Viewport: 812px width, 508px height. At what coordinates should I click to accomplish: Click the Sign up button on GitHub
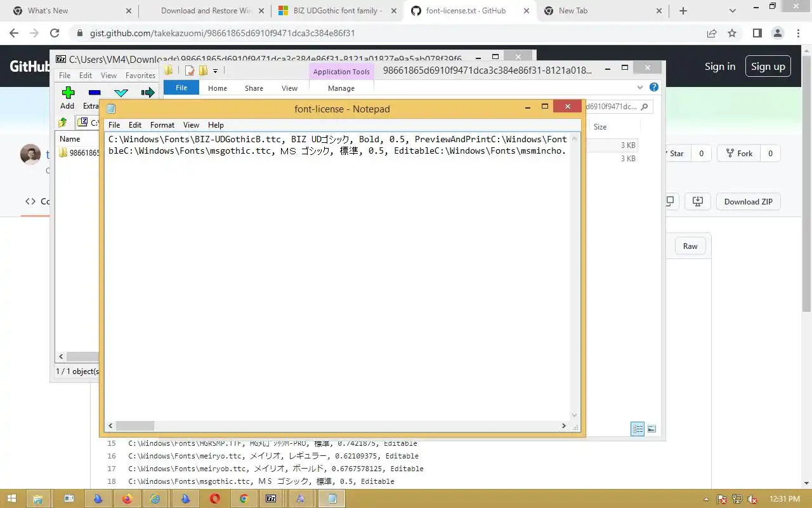click(x=768, y=66)
